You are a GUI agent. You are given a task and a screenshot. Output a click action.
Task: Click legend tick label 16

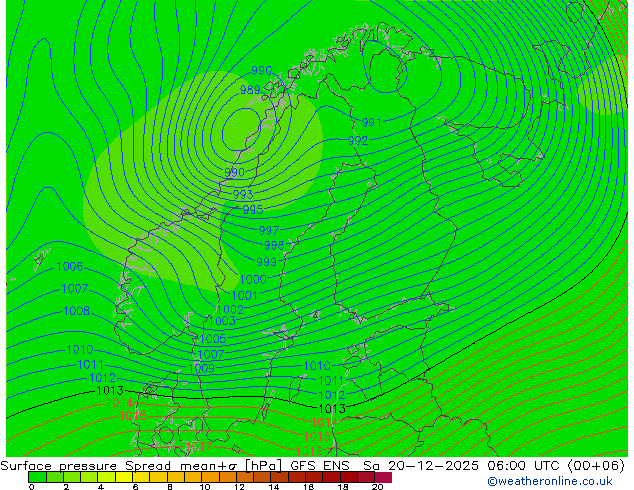tap(309, 487)
